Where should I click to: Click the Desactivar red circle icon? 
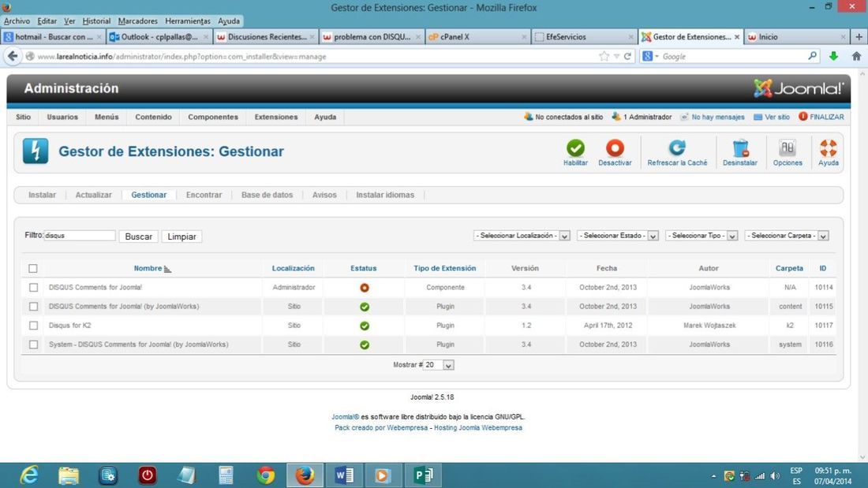pyautogui.click(x=615, y=148)
